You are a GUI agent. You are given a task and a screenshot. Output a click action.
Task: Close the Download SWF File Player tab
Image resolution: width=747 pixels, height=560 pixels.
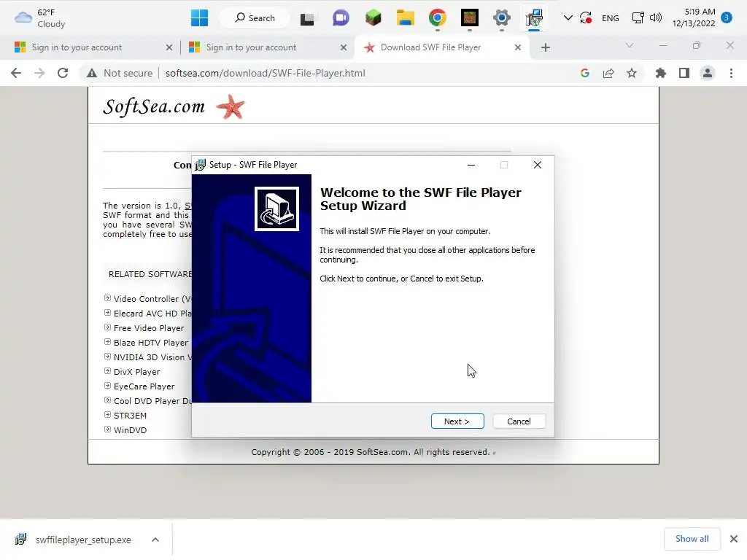pyautogui.click(x=518, y=47)
